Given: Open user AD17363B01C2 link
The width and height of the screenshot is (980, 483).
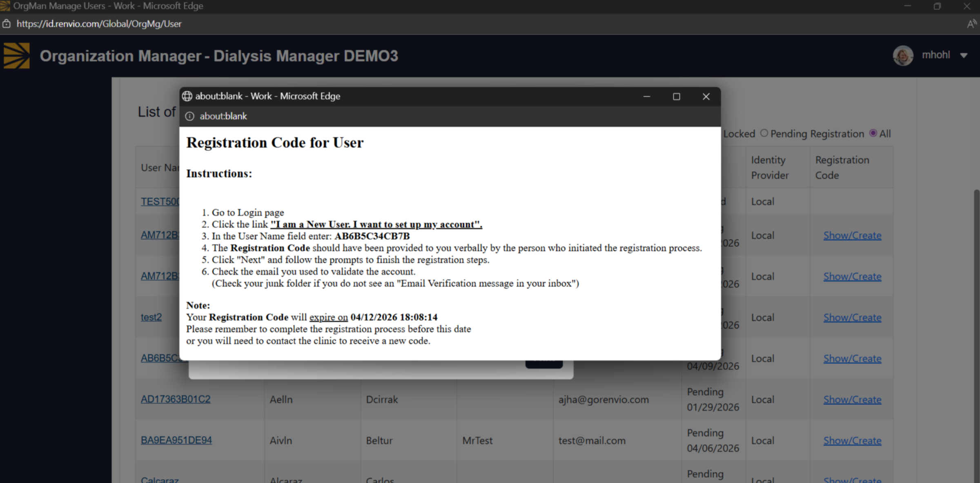Looking at the screenshot, I should [x=176, y=399].
